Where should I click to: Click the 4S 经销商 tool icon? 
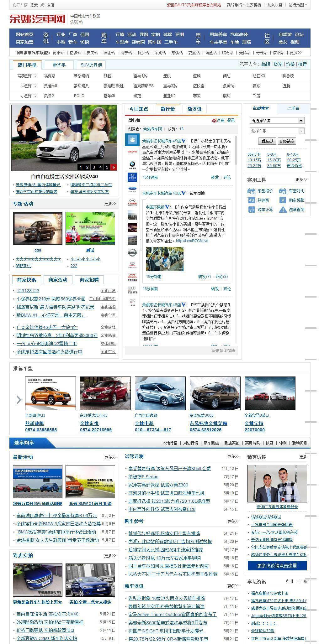click(251, 200)
